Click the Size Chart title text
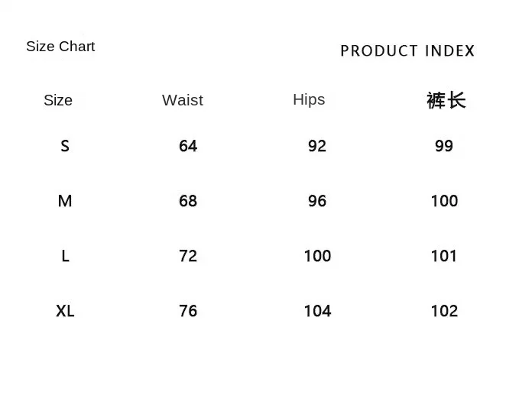 (x=60, y=47)
